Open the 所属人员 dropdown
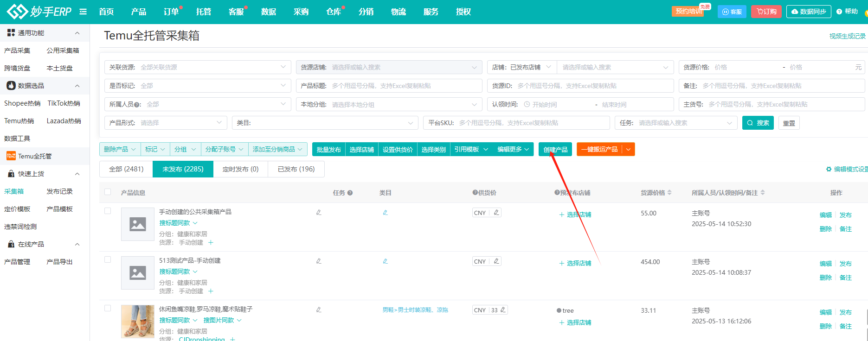The height and width of the screenshot is (341, 868). coord(198,104)
